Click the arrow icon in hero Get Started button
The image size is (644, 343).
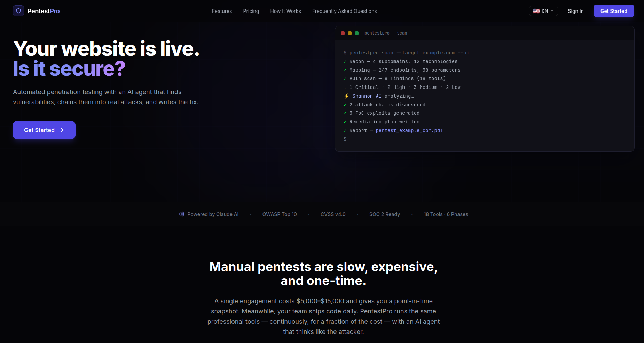click(61, 130)
